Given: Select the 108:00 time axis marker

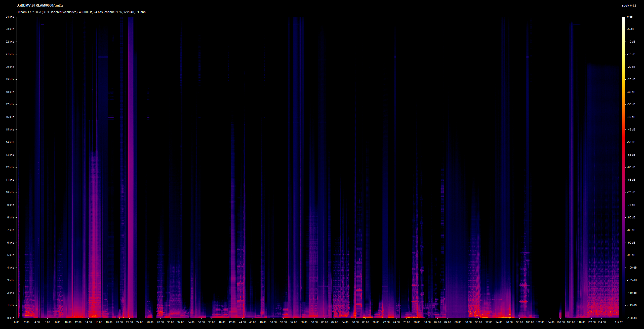Looking at the screenshot, I should [571, 322].
